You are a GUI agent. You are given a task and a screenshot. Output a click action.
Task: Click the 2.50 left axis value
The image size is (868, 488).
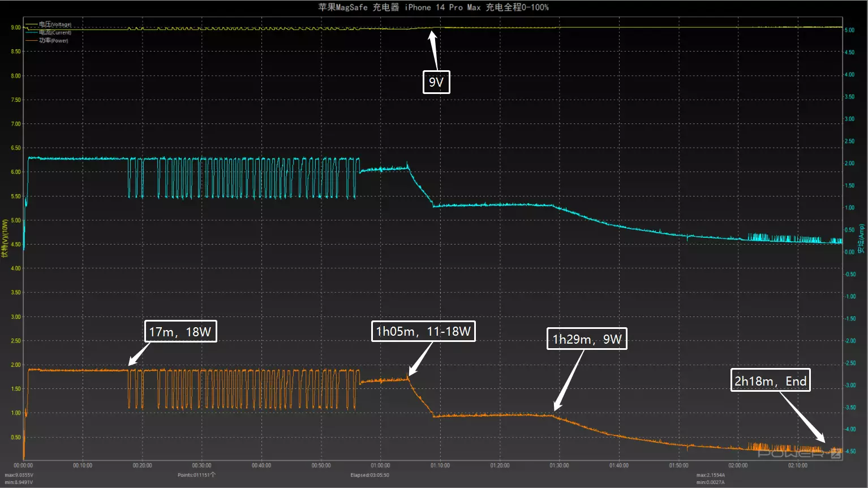tap(16, 341)
